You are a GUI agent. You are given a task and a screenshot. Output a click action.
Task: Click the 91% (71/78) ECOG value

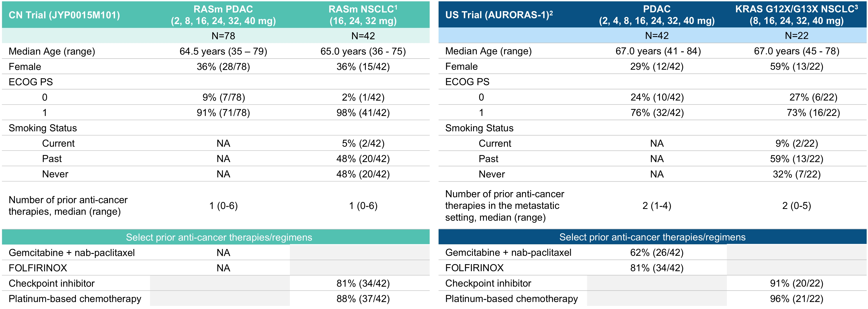point(223,113)
